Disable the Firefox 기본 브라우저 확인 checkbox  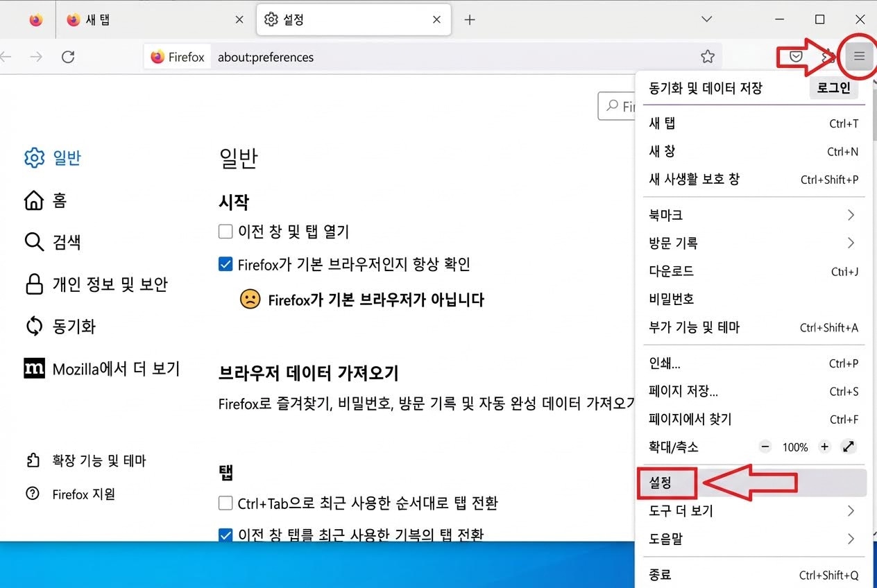tap(225, 264)
